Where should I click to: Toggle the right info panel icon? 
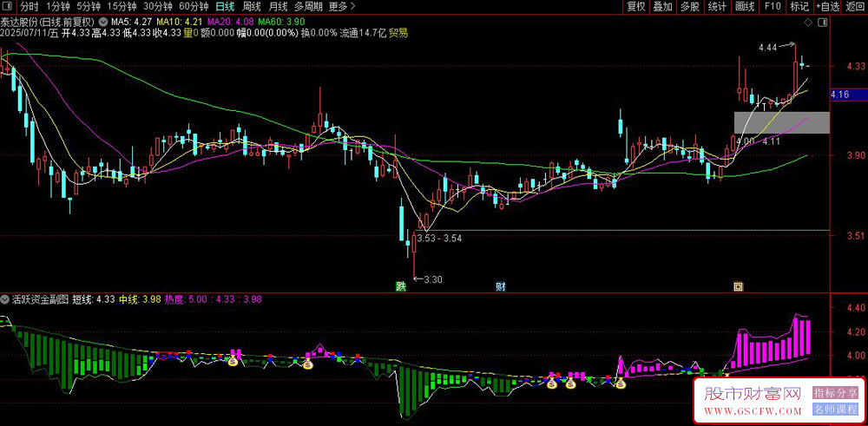point(822,23)
